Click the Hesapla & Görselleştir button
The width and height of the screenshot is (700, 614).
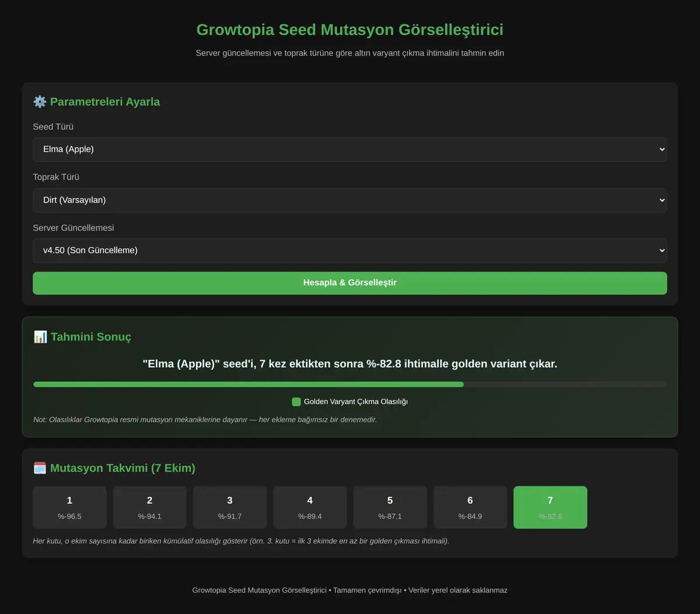(x=350, y=283)
